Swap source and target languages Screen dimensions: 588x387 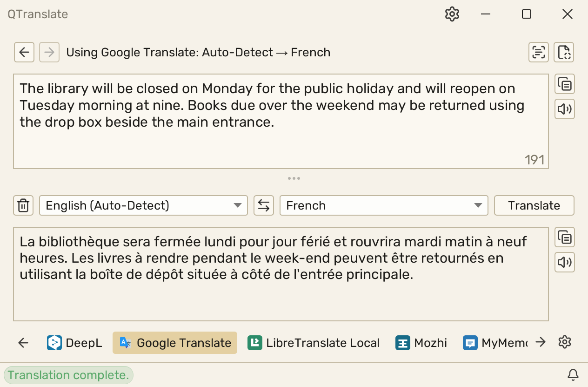264,205
